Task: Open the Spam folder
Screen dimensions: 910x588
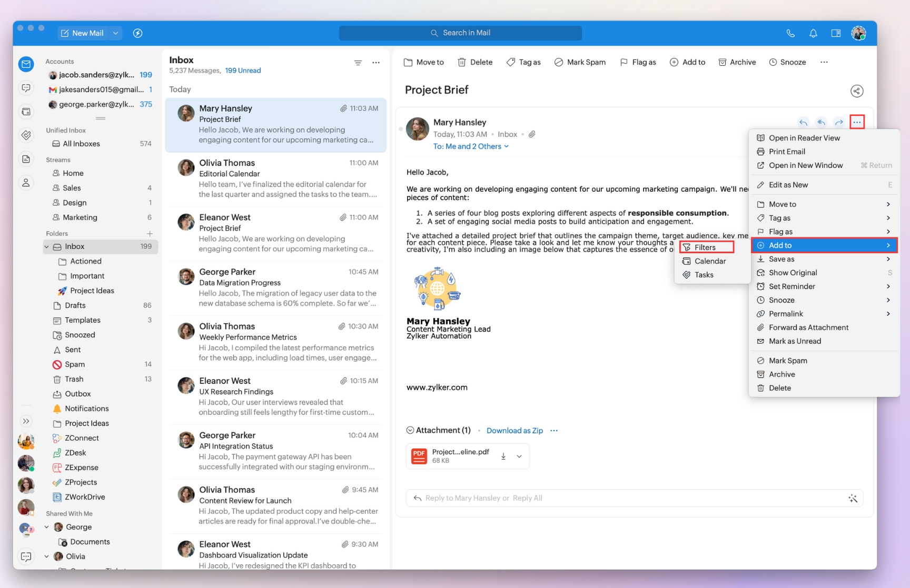Action: pyautogui.click(x=101, y=364)
